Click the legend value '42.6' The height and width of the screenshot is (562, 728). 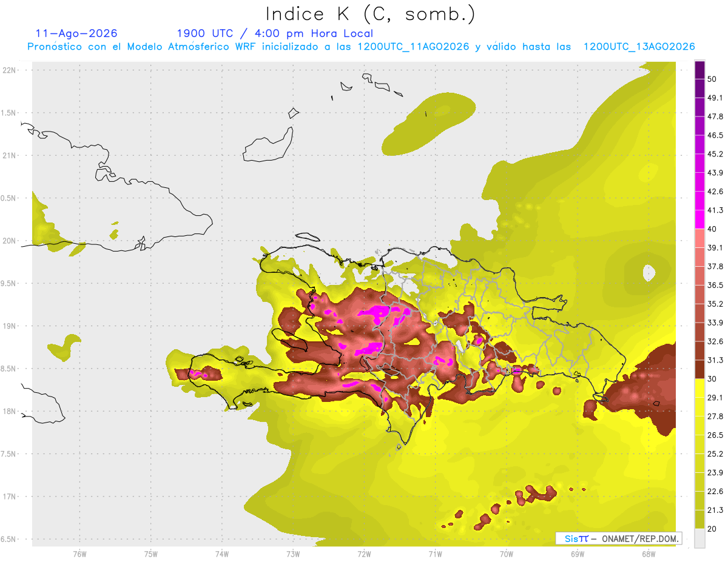715,192
